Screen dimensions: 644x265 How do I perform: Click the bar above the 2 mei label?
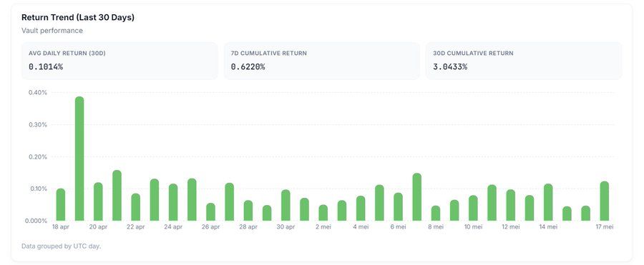coord(323,213)
